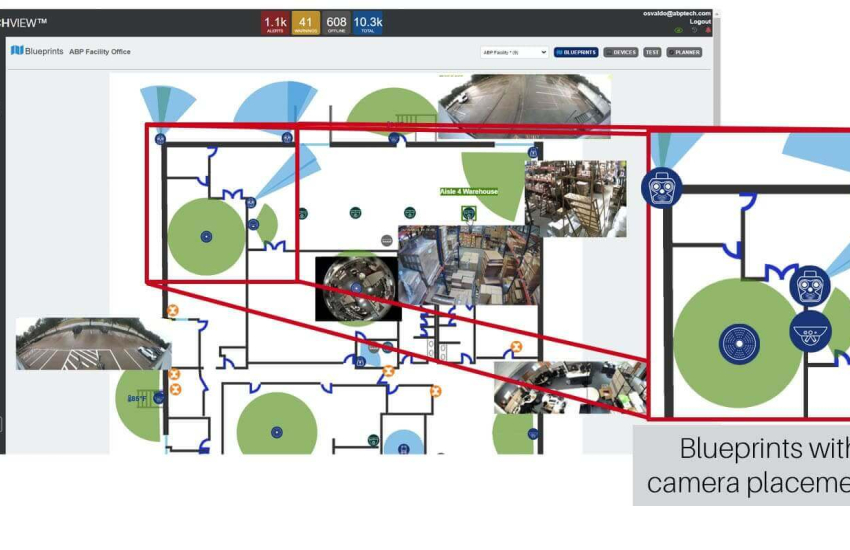Show the 608 Offline devices counter
This screenshot has width=850, height=550.
336,23
